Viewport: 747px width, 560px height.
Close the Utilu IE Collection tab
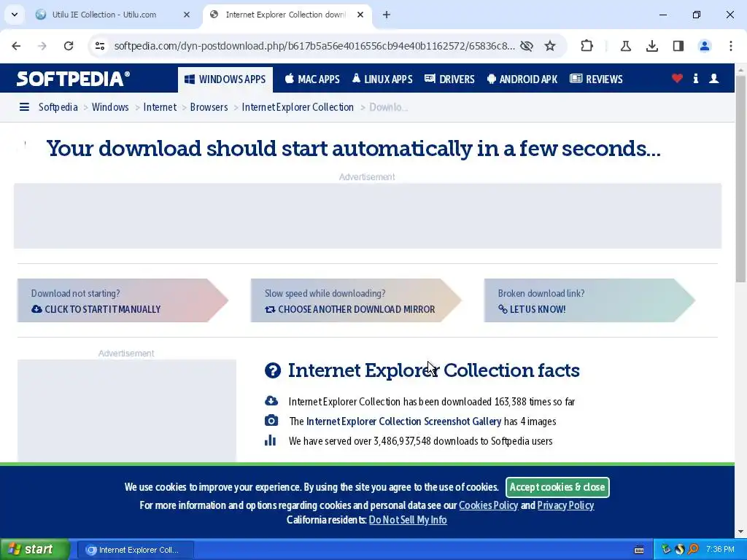pyautogui.click(x=187, y=15)
